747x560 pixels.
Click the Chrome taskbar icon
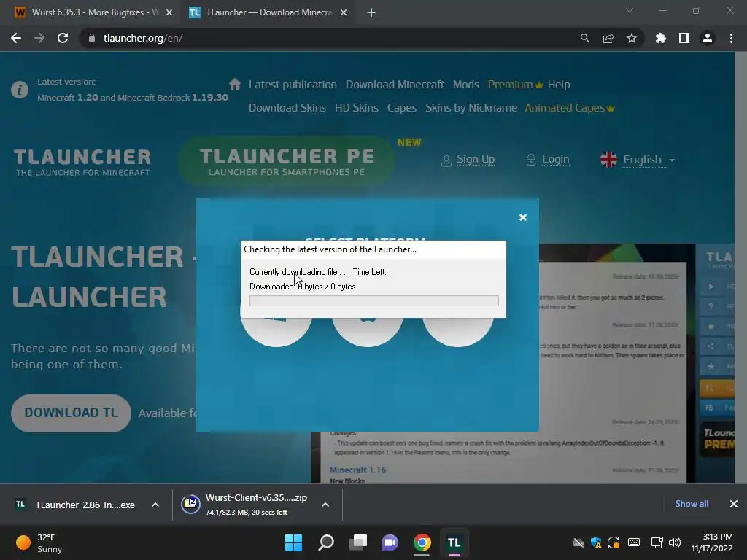[422, 542]
